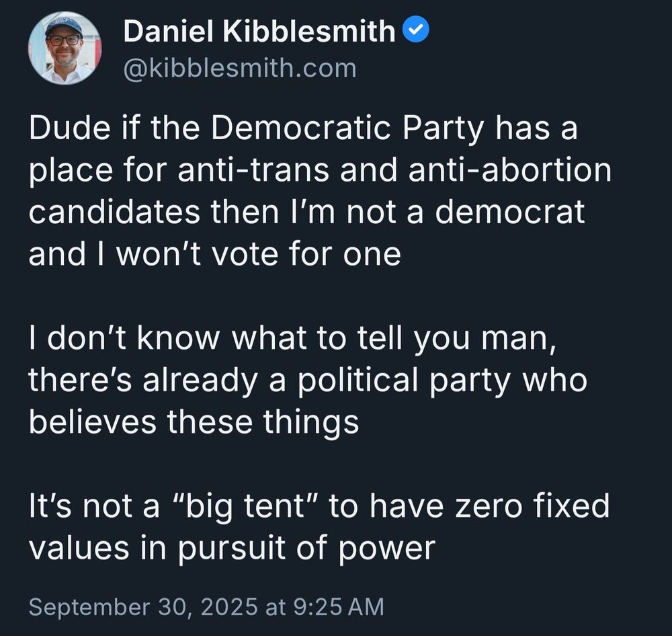Open the Daniel Kibblesmith display name
The image size is (672, 636).
coord(259,31)
